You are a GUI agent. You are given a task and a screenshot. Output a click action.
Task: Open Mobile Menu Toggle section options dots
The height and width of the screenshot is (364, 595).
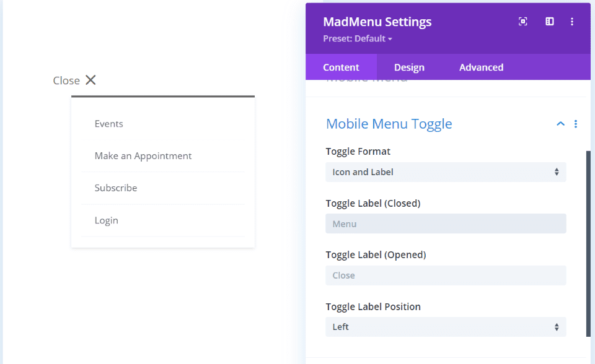[576, 124]
